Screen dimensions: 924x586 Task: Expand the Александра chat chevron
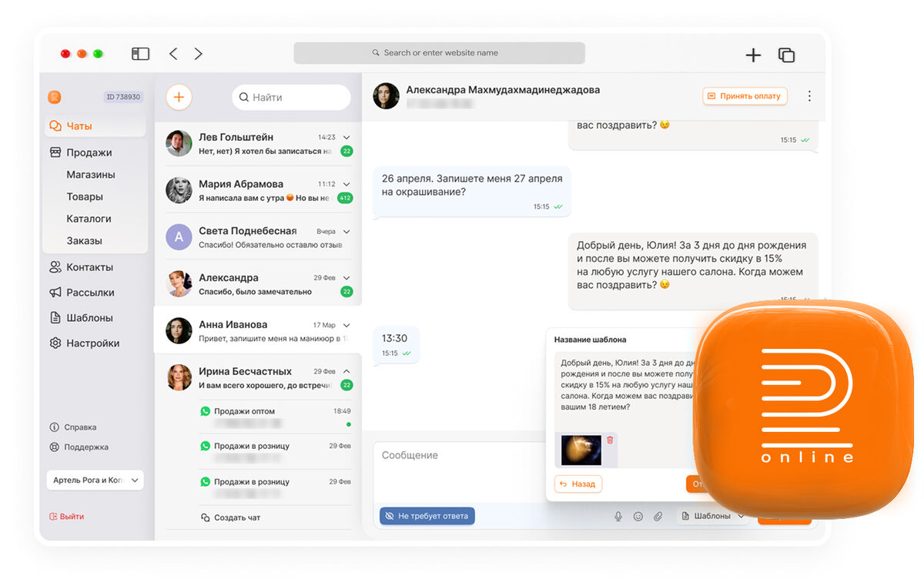point(346,278)
